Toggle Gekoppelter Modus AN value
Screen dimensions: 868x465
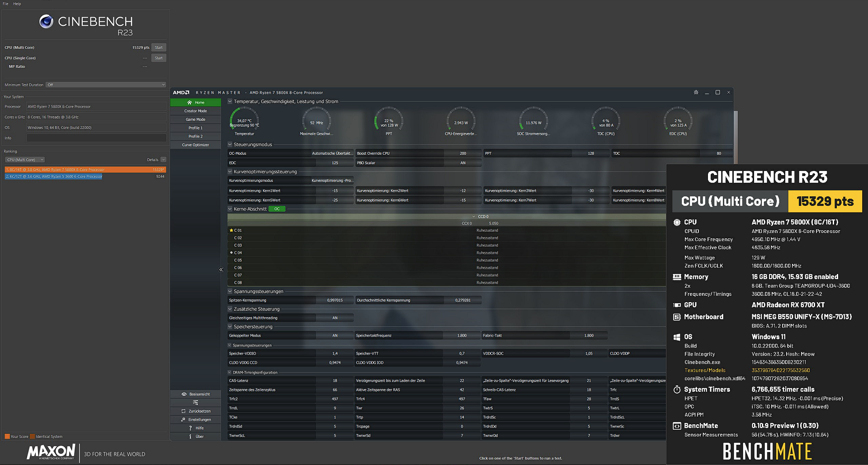click(335, 336)
